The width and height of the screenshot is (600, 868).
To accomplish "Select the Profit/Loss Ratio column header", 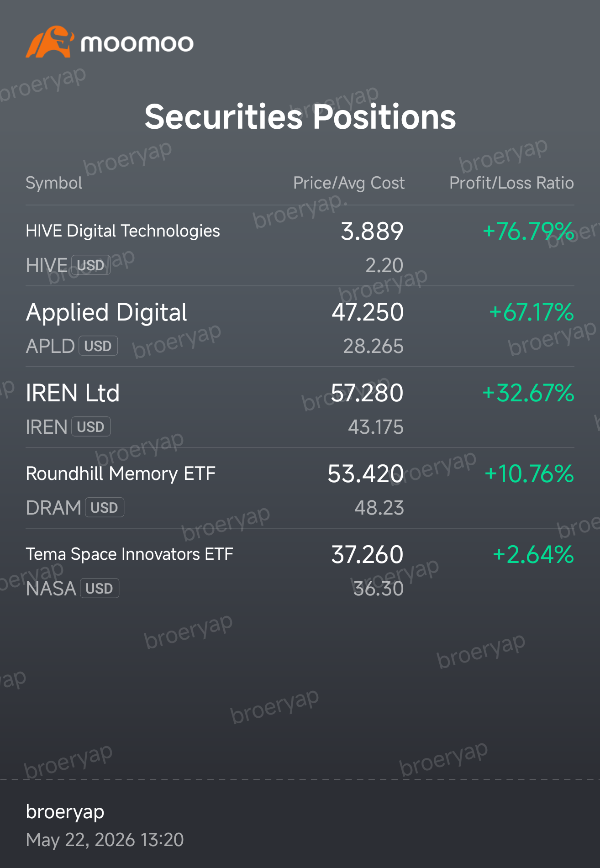I will [x=511, y=183].
